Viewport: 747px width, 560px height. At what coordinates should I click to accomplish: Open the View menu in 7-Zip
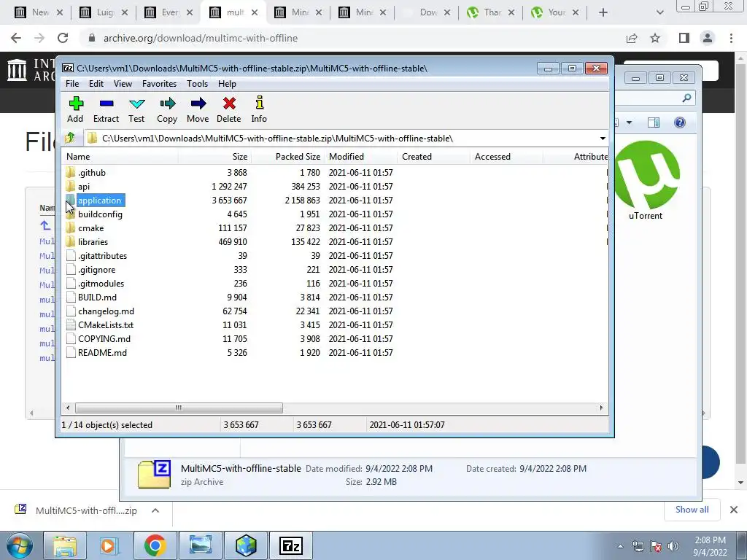pyautogui.click(x=123, y=84)
